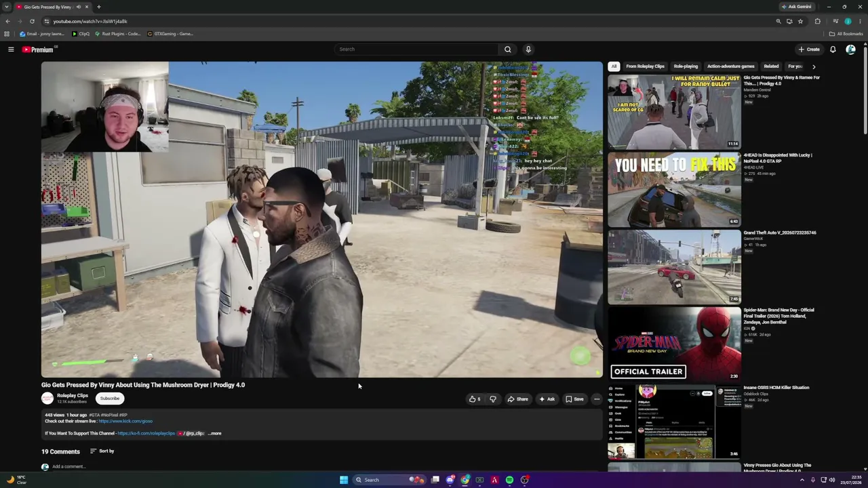The image size is (868, 488).
Task: Reload the page in Chrome
Action: coord(32,21)
